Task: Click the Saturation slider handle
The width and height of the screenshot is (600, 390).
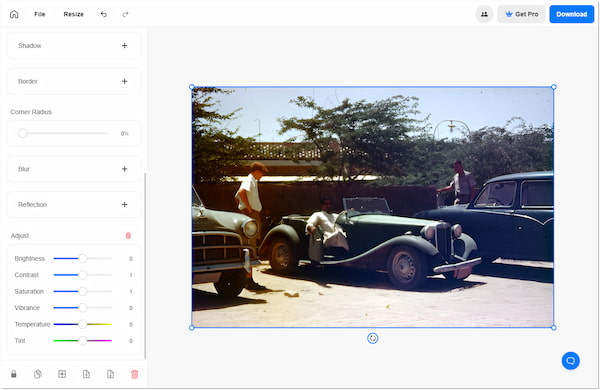Action: coord(83,291)
